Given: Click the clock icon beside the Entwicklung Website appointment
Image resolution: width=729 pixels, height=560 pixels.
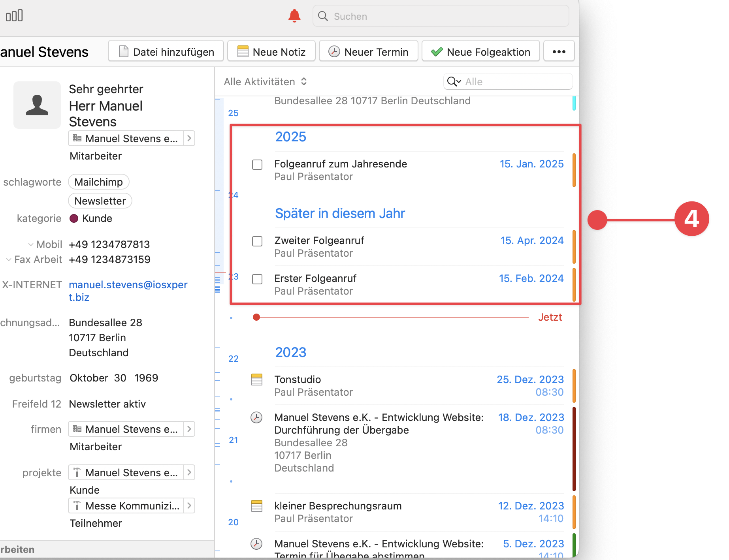Looking at the screenshot, I should tap(256, 417).
